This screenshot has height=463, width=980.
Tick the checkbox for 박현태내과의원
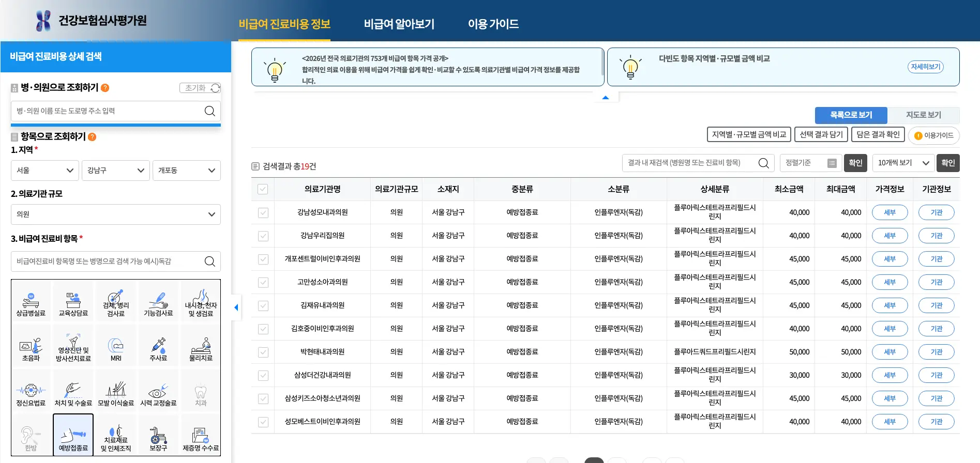pos(263,352)
